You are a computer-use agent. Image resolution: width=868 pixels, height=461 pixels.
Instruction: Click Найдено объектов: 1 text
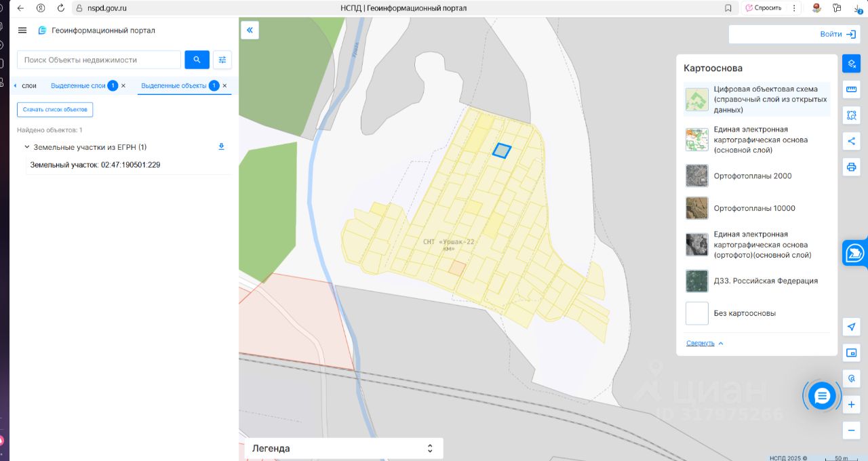pos(50,129)
